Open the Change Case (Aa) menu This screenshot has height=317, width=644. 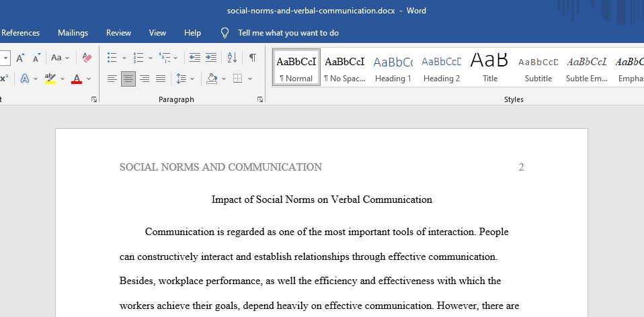(x=60, y=58)
